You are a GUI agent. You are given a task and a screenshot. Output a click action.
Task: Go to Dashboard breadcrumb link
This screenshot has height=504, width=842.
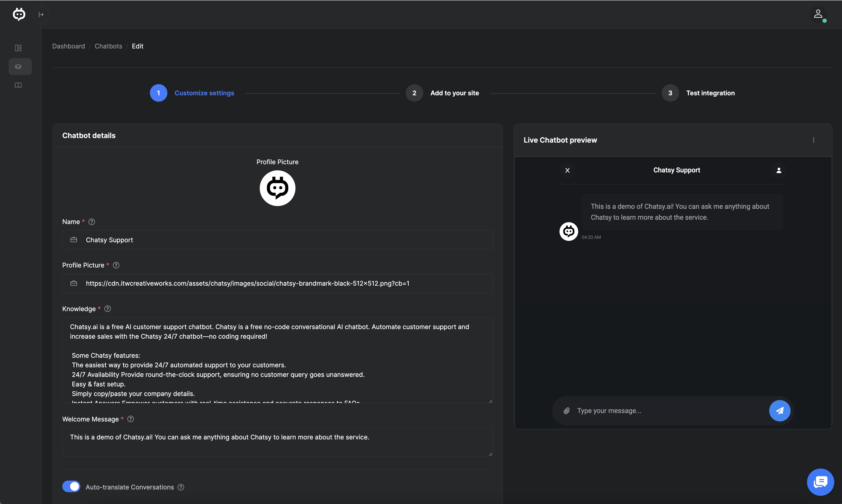(x=69, y=46)
